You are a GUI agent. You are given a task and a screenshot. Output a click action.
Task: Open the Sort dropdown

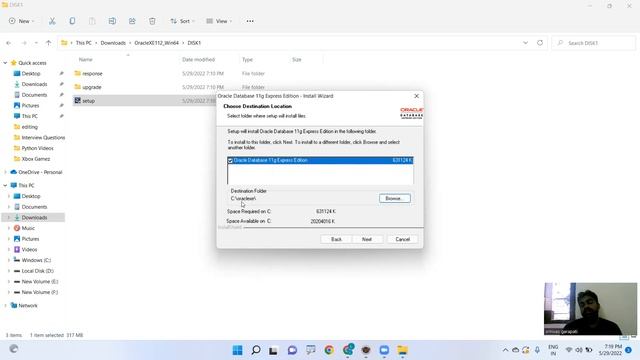(182, 21)
